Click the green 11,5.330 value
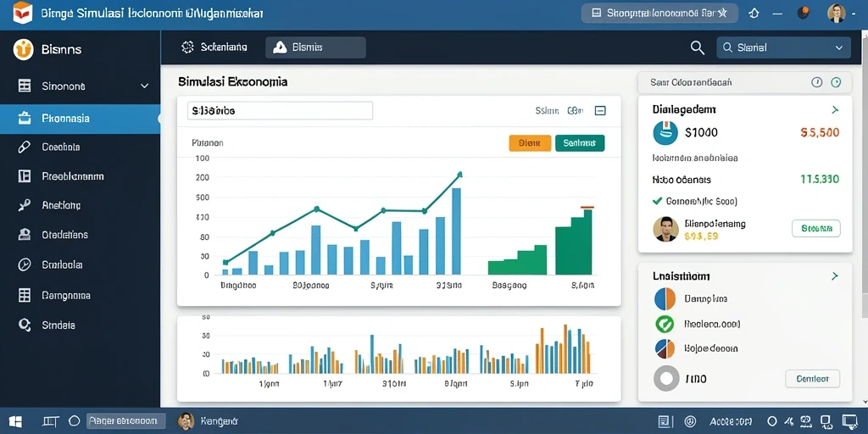Image resolution: width=868 pixels, height=434 pixels. coord(820,180)
